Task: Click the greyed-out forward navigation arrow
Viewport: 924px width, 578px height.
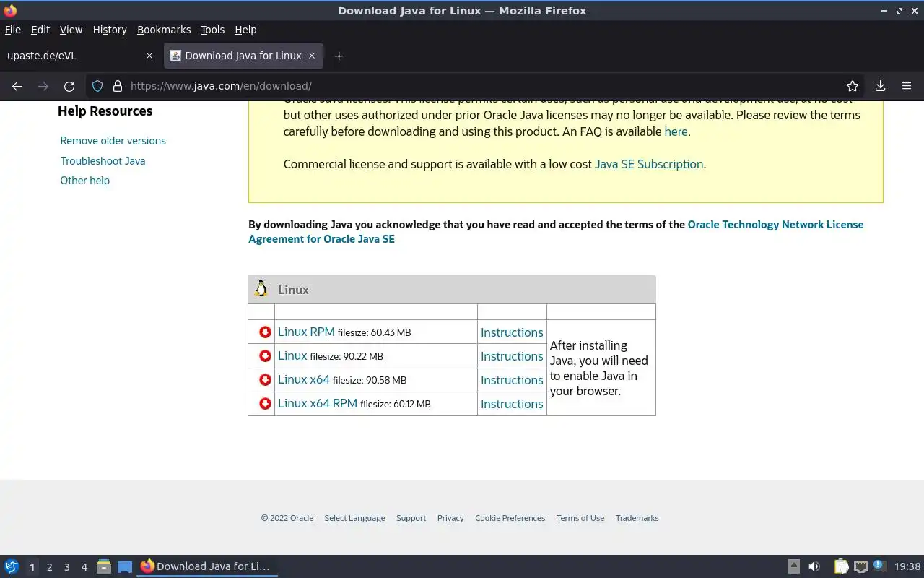Action: [x=43, y=86]
